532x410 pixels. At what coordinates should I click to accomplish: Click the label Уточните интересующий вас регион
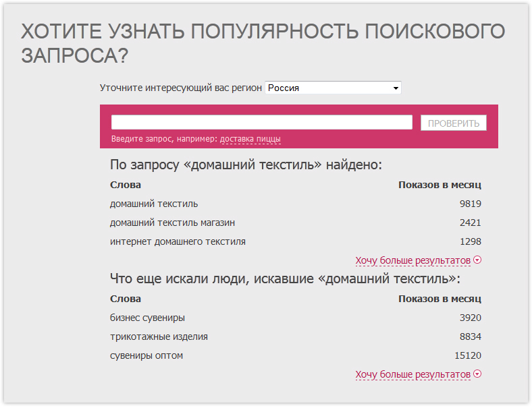point(181,88)
